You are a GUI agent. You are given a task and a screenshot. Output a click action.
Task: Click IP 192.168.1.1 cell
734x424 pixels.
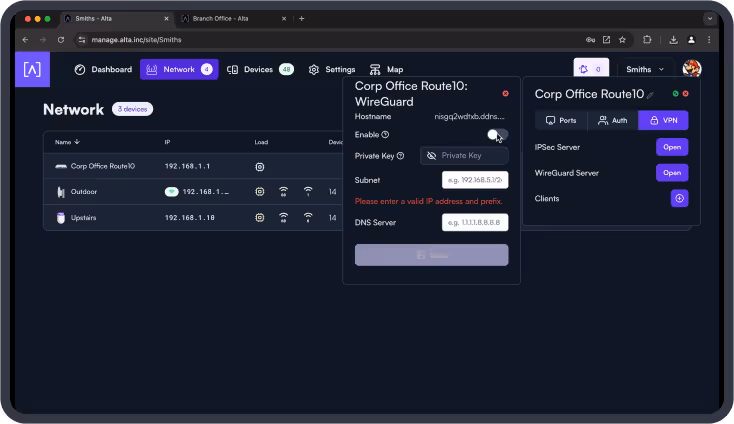(187, 166)
